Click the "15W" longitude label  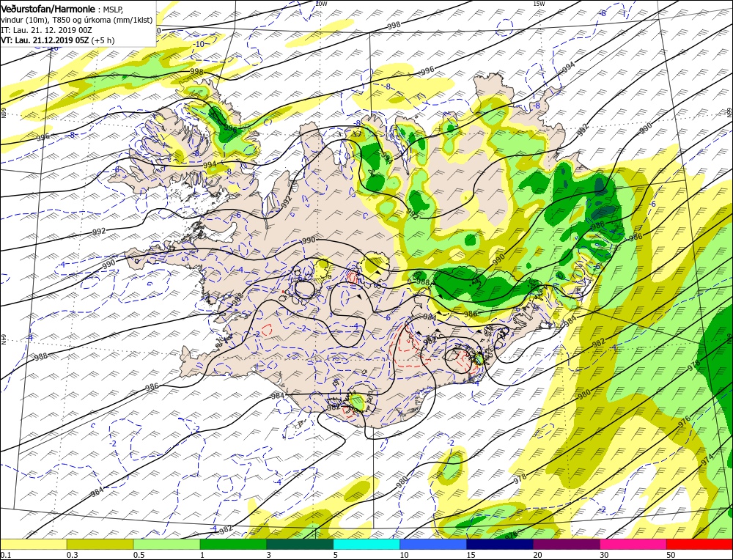point(539,4)
